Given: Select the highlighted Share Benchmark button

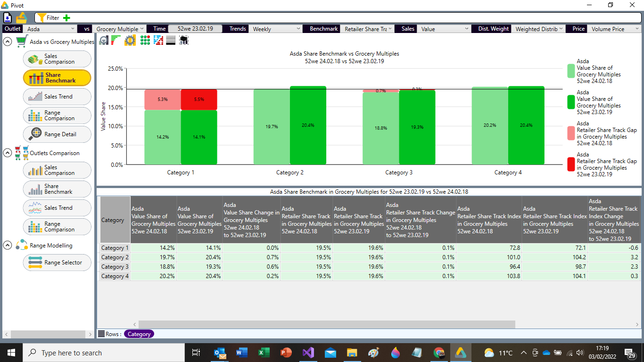Looking at the screenshot, I should coord(57,78).
